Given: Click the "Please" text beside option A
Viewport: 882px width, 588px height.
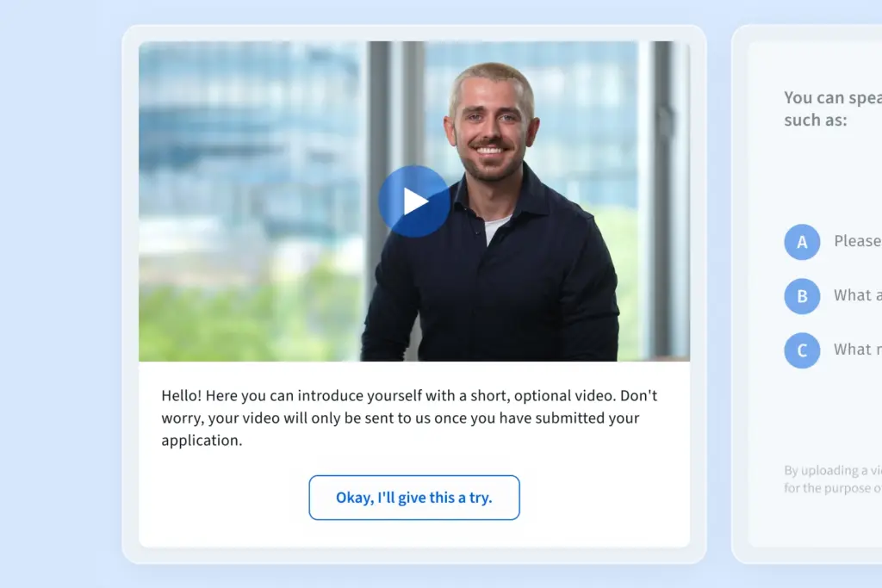Looking at the screenshot, I should coord(857,241).
